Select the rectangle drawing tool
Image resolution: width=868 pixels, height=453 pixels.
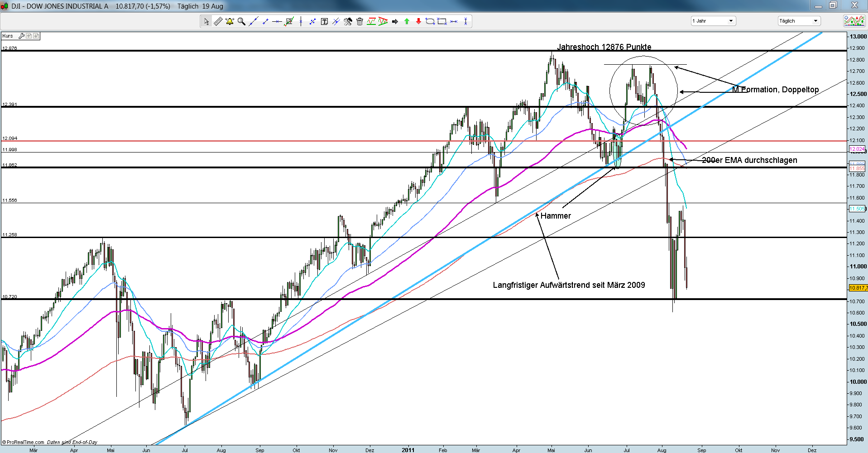coord(442,21)
